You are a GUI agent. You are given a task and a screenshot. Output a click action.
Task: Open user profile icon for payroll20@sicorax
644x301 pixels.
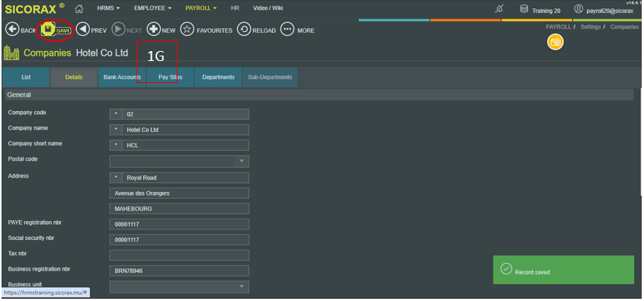(x=578, y=9)
